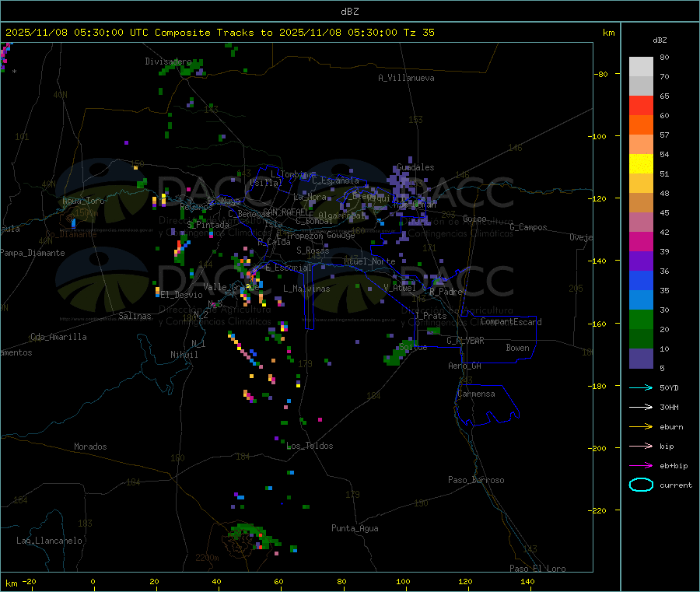Viewport: 700px width, 592px height.
Task: Pick the bright yellow dBZ scale swatch
Action: point(641,163)
